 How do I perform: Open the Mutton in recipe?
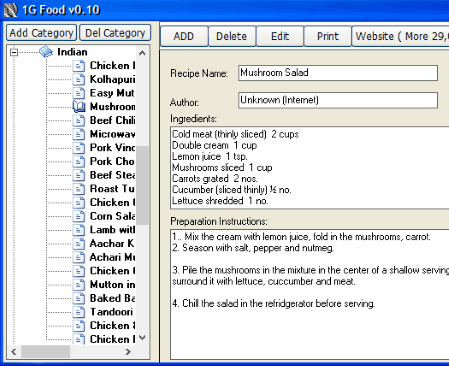point(112,284)
